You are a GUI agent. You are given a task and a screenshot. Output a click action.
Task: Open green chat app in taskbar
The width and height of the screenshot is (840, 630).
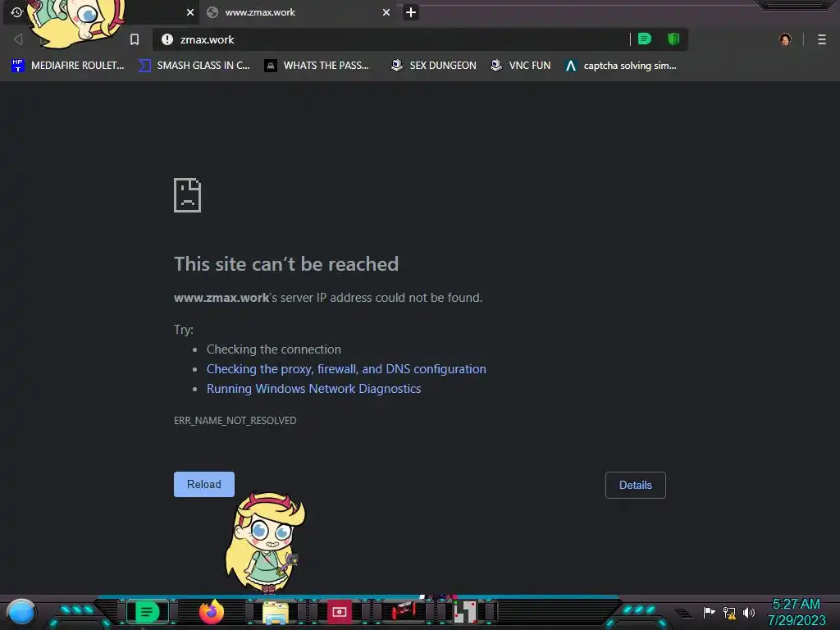coord(148,612)
